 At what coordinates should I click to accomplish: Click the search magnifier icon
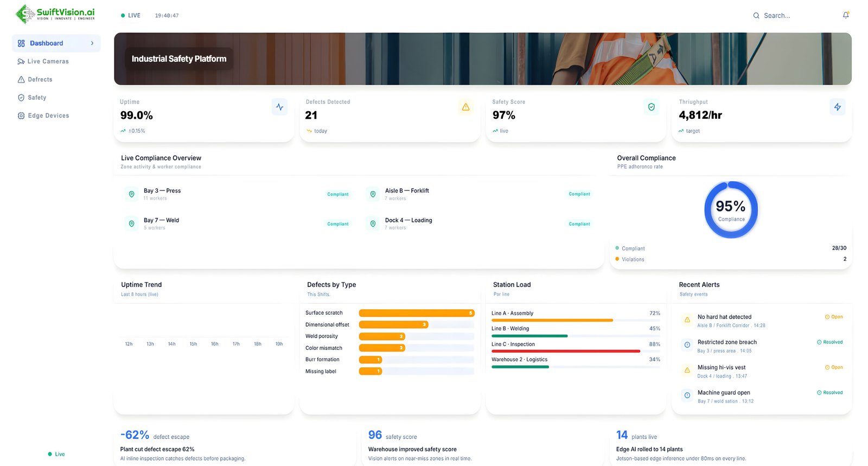click(756, 16)
